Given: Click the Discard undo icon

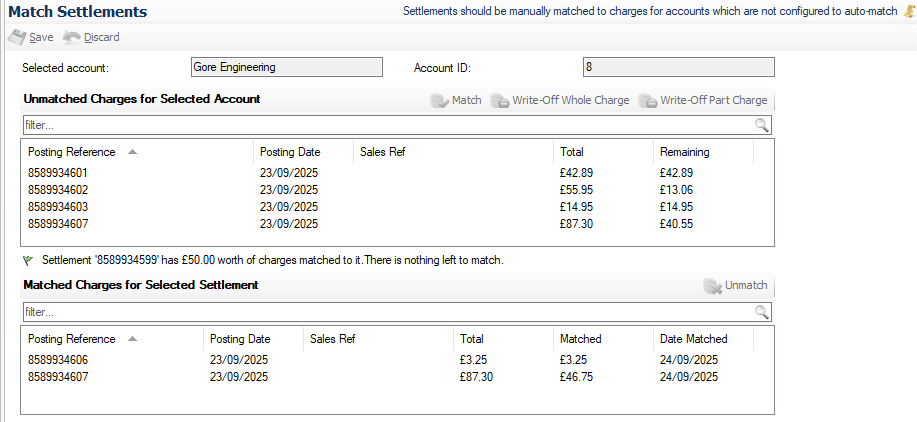Looking at the screenshot, I should [71, 37].
